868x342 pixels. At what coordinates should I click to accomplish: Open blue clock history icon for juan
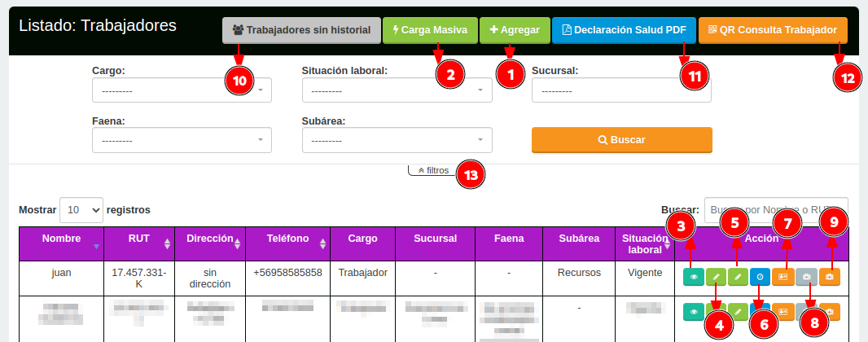(760, 277)
